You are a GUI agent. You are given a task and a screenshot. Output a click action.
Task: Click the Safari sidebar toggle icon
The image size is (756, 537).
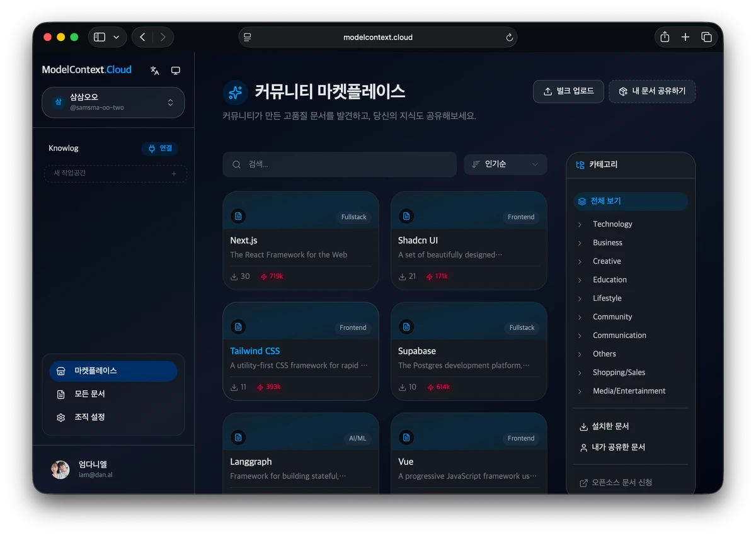[x=100, y=37]
